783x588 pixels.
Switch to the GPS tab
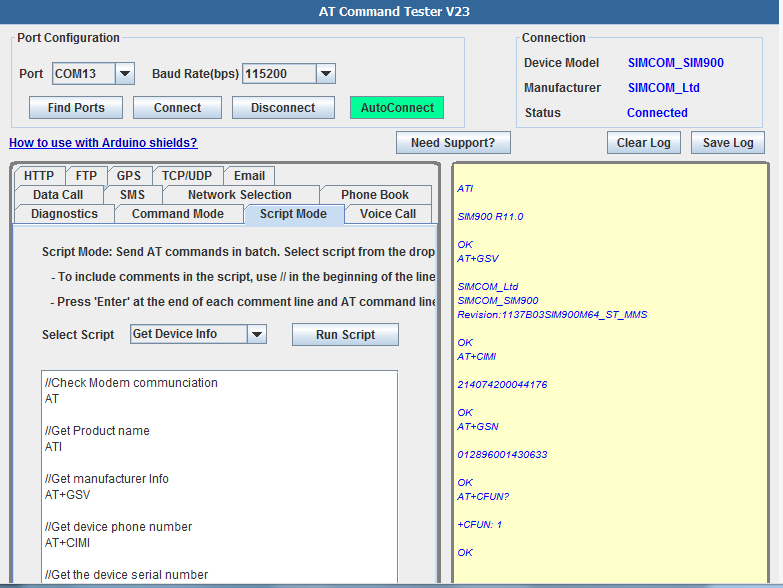tap(129, 176)
